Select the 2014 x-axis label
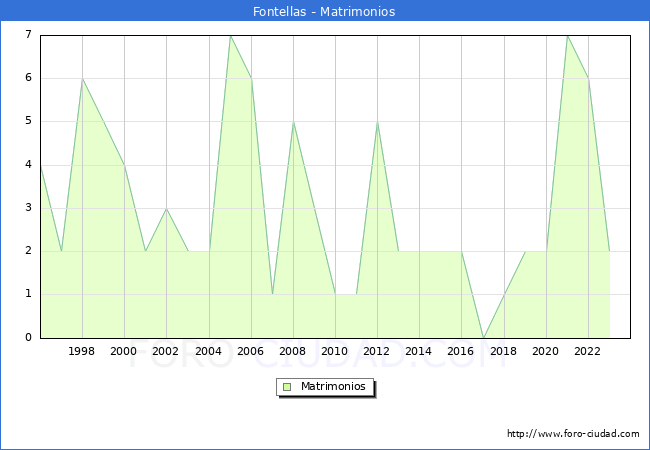The image size is (650, 450). tap(418, 351)
